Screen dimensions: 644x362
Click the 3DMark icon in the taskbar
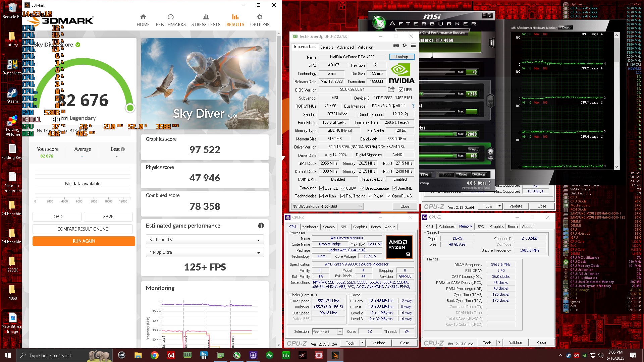(335, 355)
